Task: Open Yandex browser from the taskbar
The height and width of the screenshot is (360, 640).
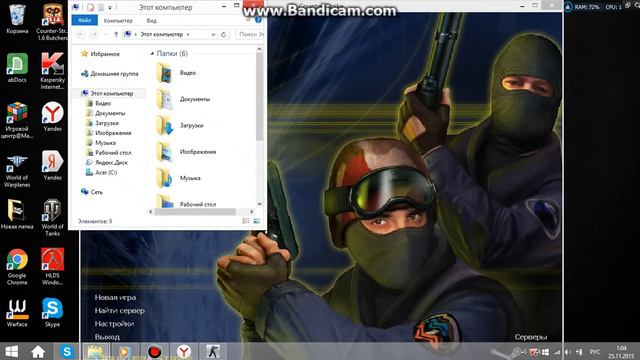Action: [184, 351]
